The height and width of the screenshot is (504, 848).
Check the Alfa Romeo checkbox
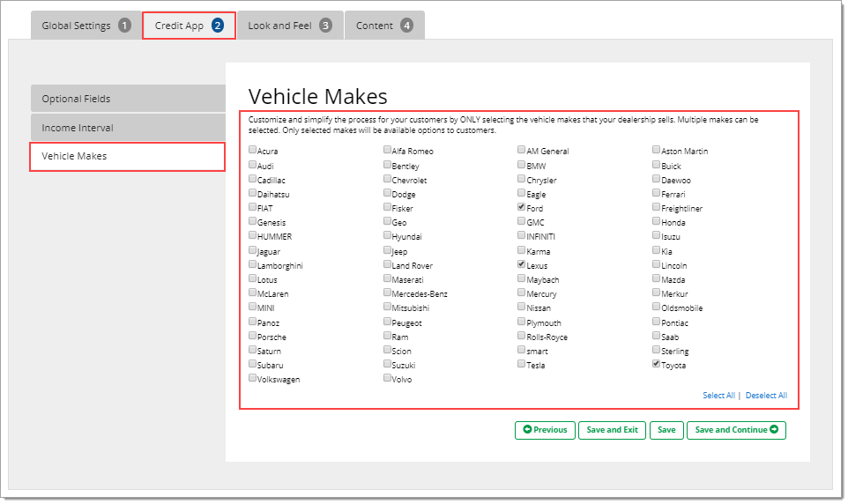pos(387,150)
